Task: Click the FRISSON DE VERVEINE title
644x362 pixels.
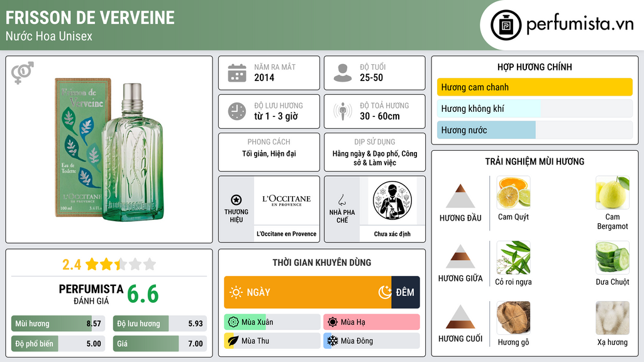Action: [90, 18]
